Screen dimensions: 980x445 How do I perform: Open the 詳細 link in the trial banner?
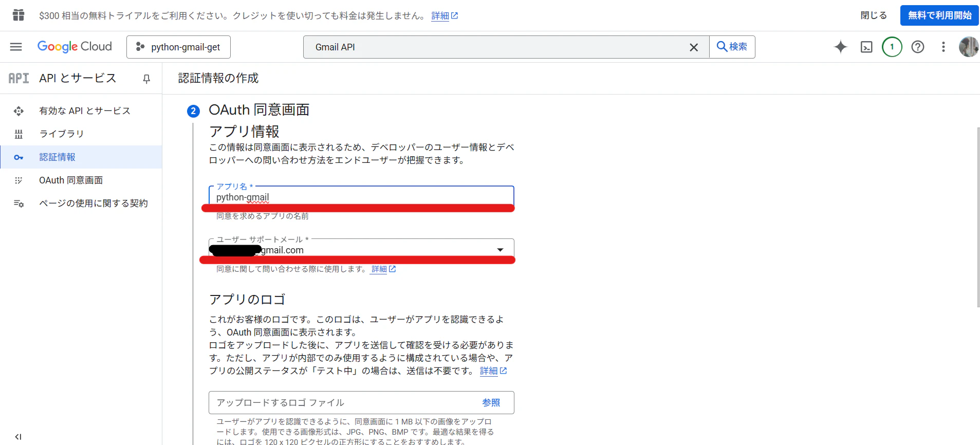pos(445,16)
